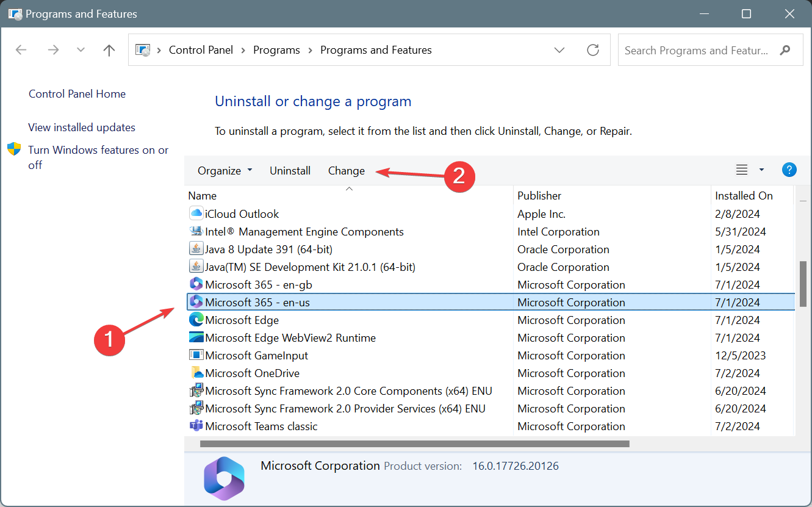Click the Control Panel address bar icon
Screen dimensions: 812x507
[x=142, y=50]
